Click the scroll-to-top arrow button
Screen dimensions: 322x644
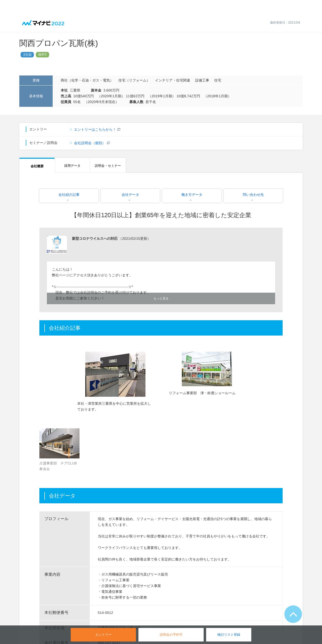[293, 614]
